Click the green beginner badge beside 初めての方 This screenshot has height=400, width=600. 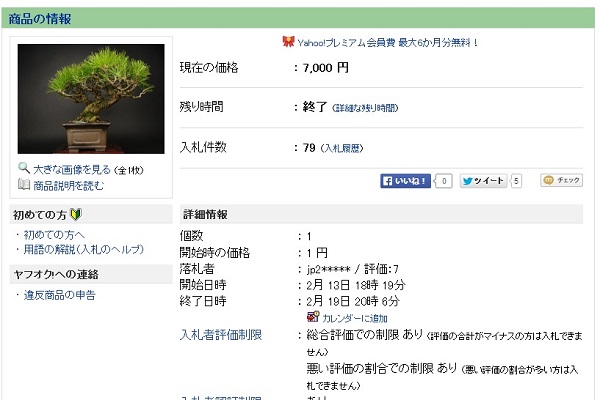[75, 214]
